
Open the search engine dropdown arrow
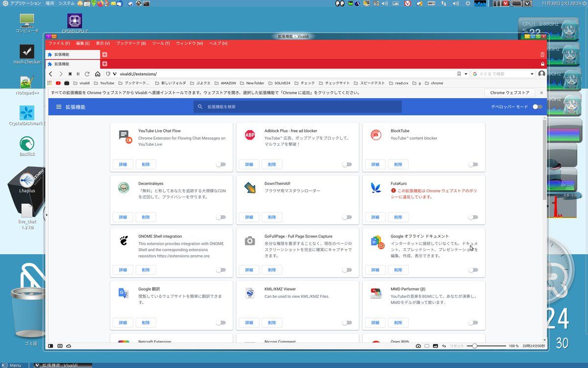pos(532,74)
